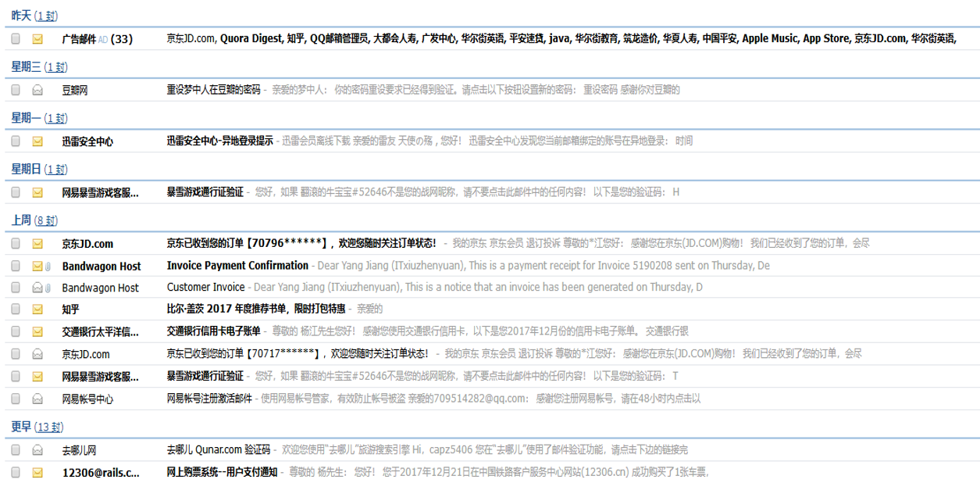Click the 豆瓣网 sender name
Screen dimensions: 980x483
[x=75, y=91]
